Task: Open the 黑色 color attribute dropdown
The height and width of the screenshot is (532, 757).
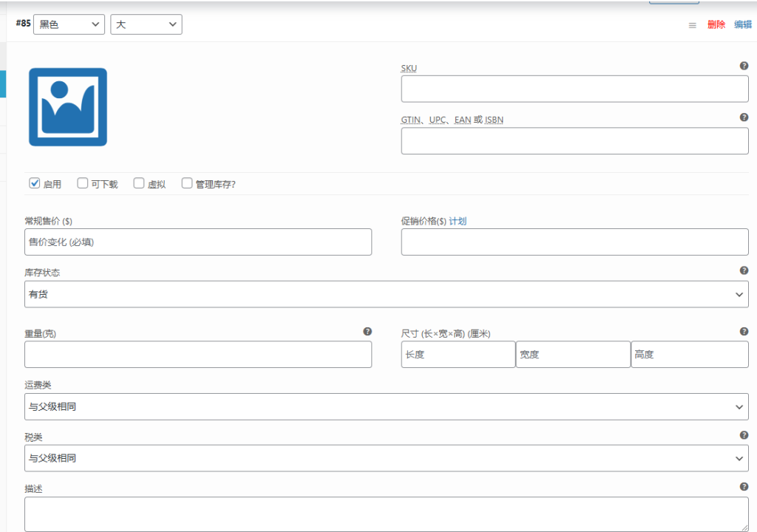Action: click(x=69, y=24)
